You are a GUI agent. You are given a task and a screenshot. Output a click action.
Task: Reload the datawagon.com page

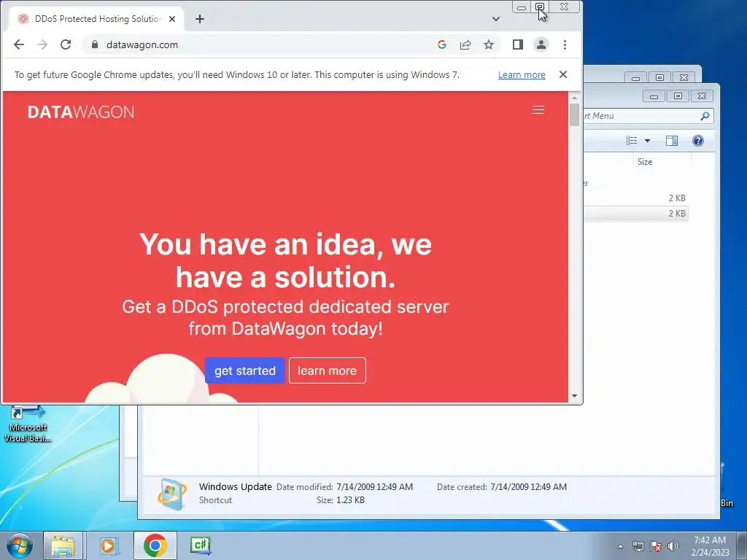66,44
